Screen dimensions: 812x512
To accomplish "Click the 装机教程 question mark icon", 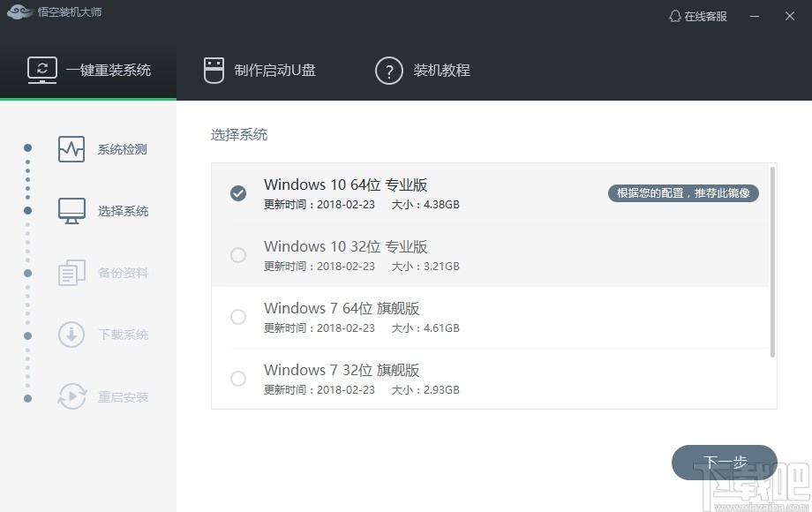I will point(389,71).
